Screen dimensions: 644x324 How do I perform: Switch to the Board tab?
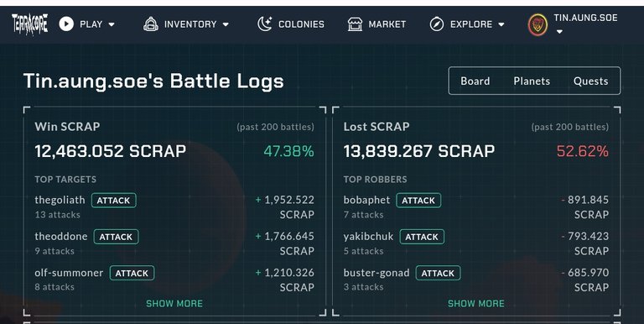[x=475, y=81]
